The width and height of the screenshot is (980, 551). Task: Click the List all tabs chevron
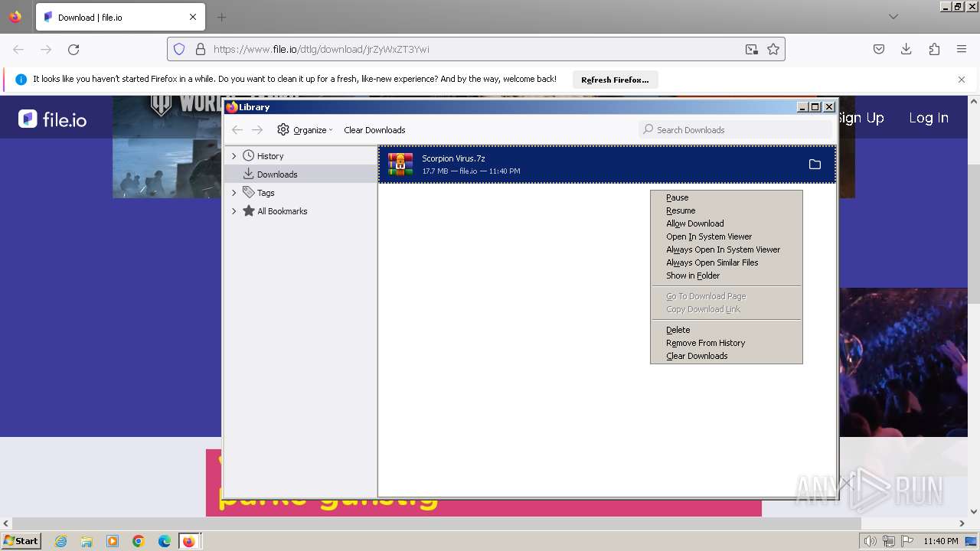[893, 17]
